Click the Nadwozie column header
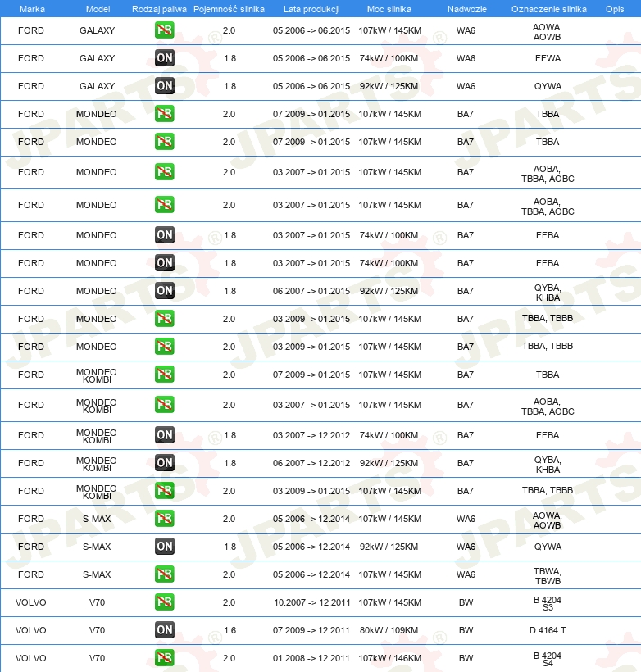 click(467, 9)
